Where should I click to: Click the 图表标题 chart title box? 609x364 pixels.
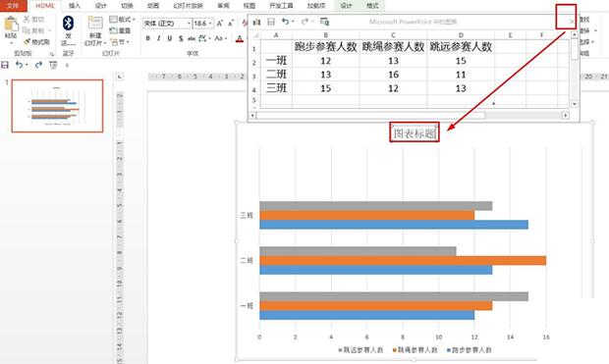click(x=415, y=133)
